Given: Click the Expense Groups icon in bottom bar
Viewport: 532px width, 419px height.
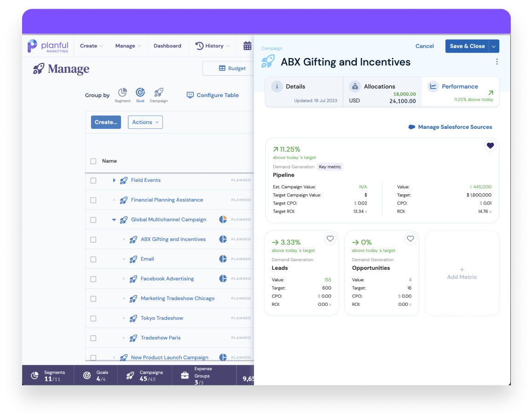Looking at the screenshot, I should click(x=185, y=375).
